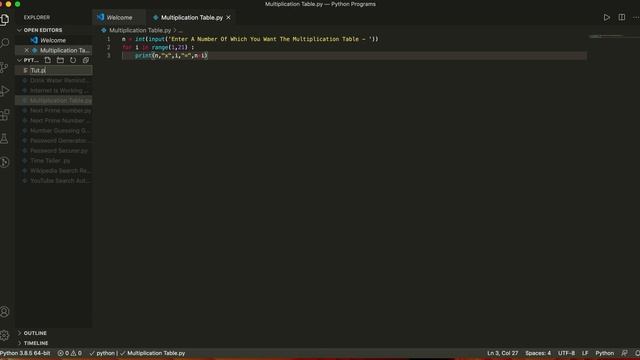Run the Python file with the play button
640x360 pixels.
[607, 18]
